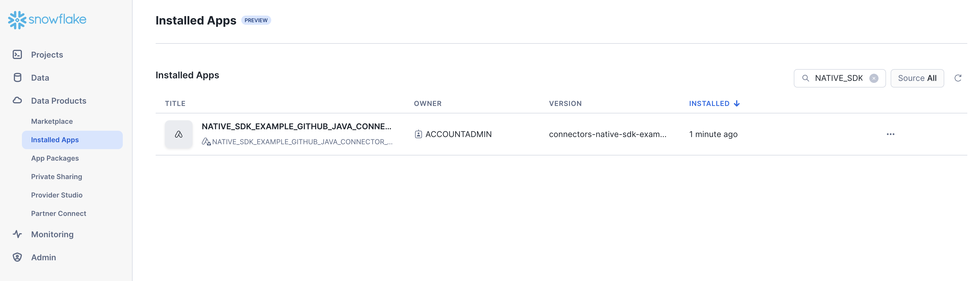
Task: Select Private Sharing in the sidebar
Action: 57,176
